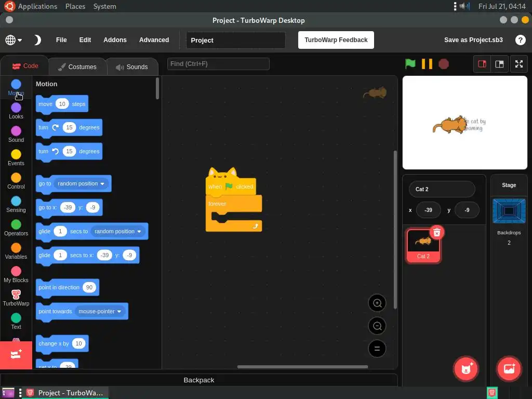The height and width of the screenshot is (399, 532).
Task: Click the change x by 10 block
Action: pyautogui.click(x=54, y=343)
